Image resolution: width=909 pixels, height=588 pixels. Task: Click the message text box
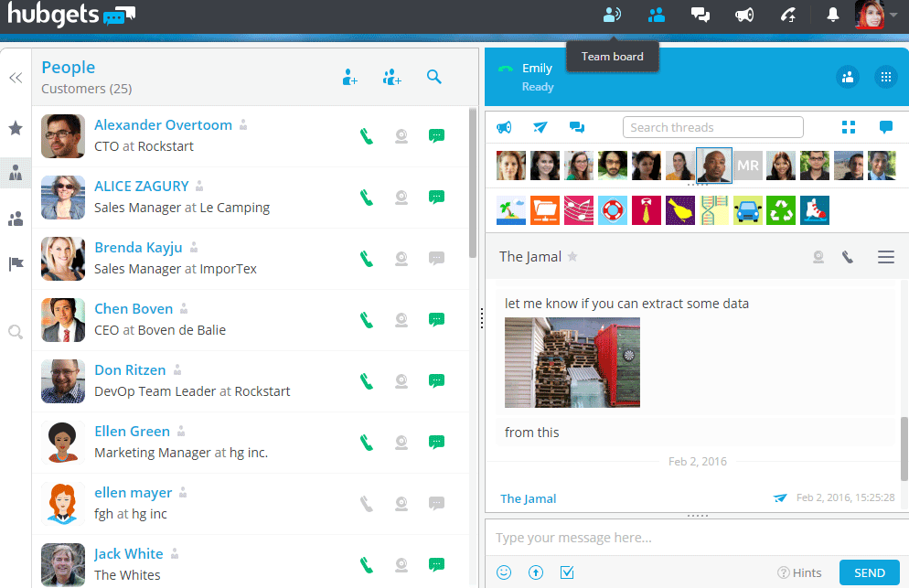click(696, 538)
